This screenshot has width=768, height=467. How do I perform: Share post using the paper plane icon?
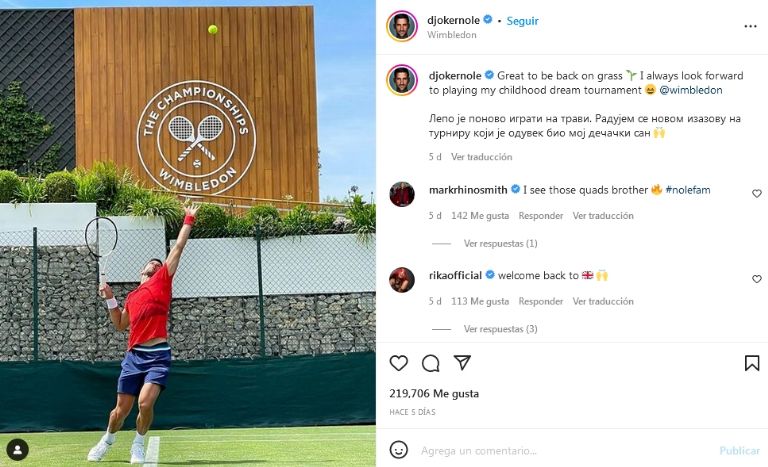(462, 363)
